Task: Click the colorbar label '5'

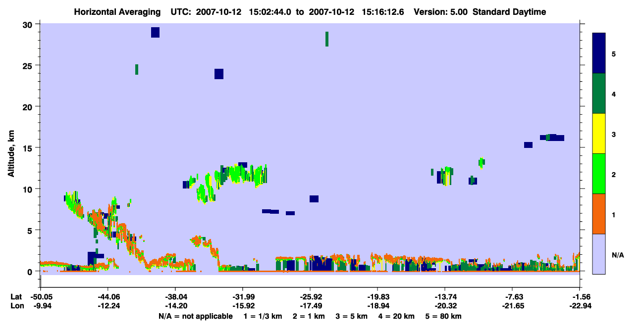Action: [x=613, y=53]
